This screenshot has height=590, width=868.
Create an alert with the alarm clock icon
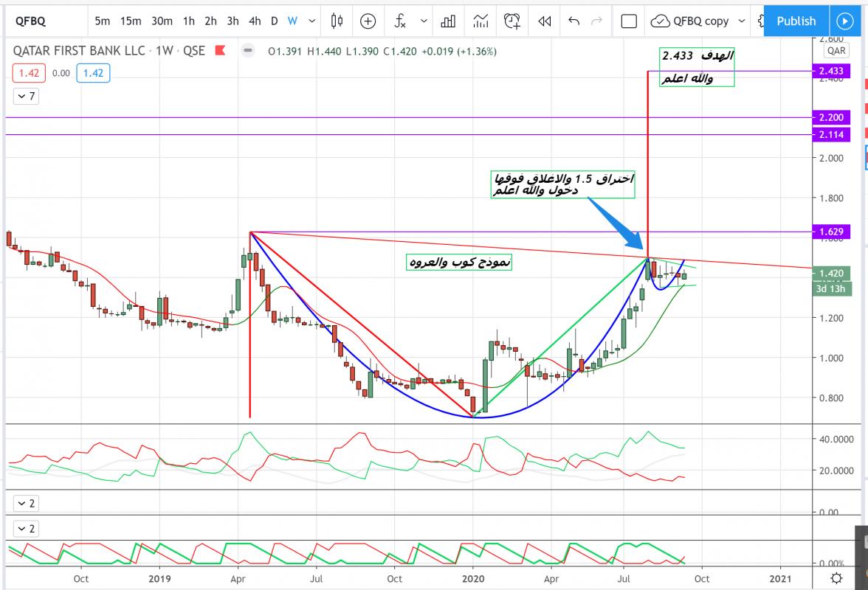512,21
